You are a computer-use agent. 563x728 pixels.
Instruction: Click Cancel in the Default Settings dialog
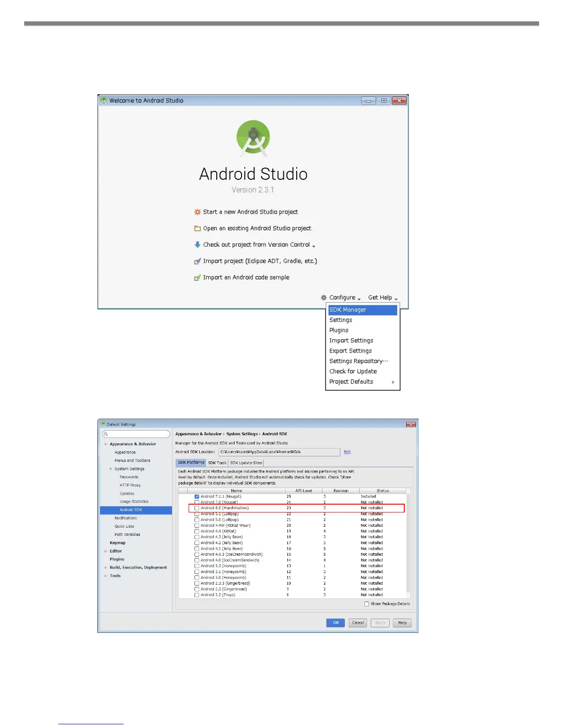coord(358,623)
